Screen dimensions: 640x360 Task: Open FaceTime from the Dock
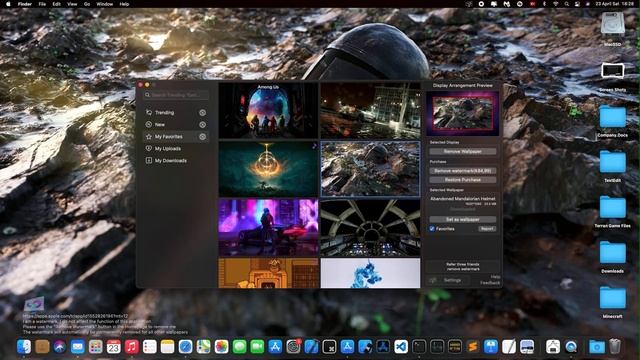click(257, 347)
